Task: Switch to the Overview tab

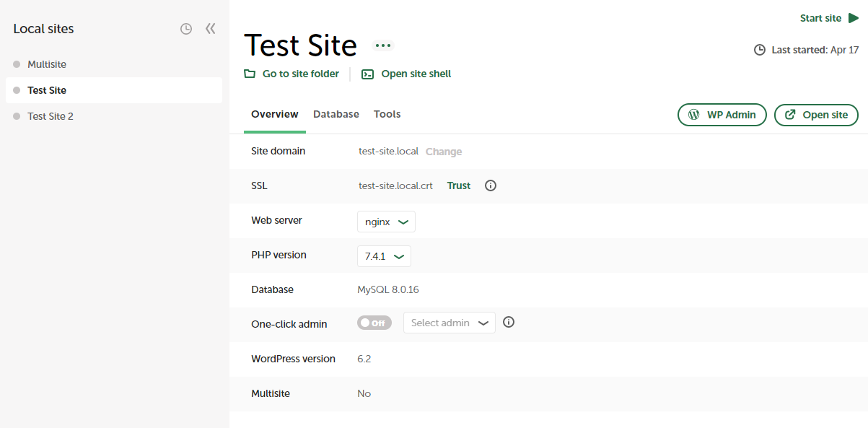Action: (x=275, y=114)
